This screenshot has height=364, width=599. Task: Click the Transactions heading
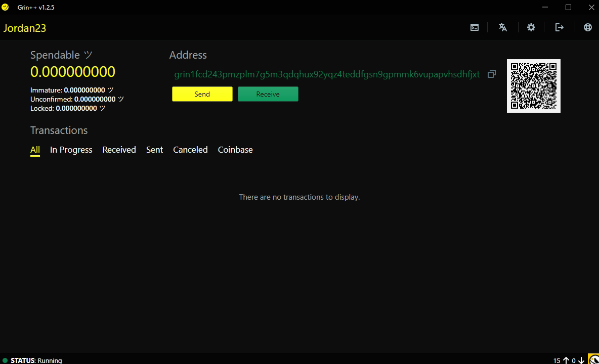(x=59, y=130)
